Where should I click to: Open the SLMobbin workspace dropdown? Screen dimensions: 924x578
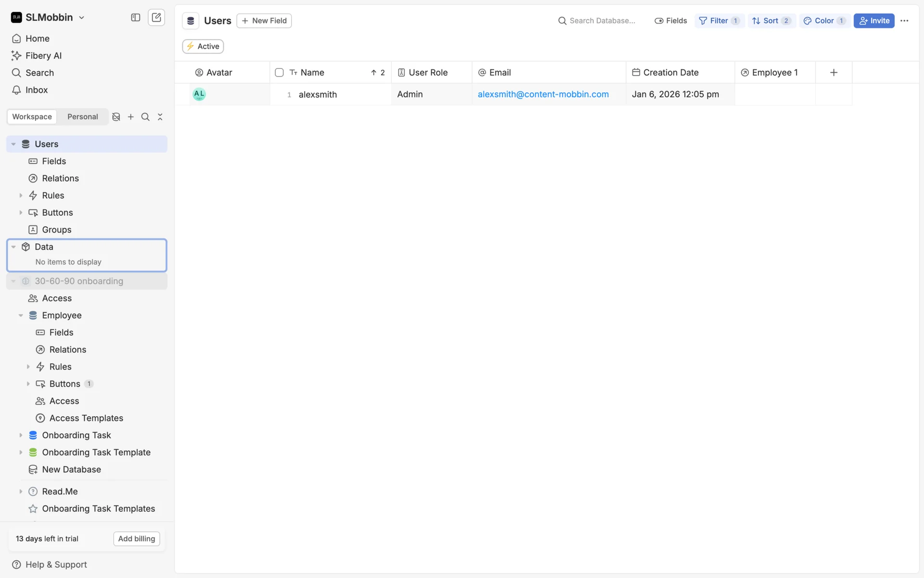48,17
